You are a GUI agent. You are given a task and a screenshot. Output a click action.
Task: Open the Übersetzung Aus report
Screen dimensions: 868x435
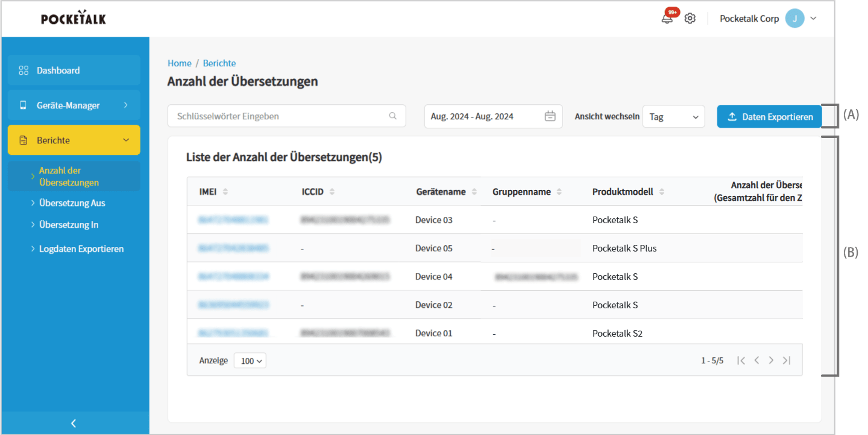[x=72, y=203]
